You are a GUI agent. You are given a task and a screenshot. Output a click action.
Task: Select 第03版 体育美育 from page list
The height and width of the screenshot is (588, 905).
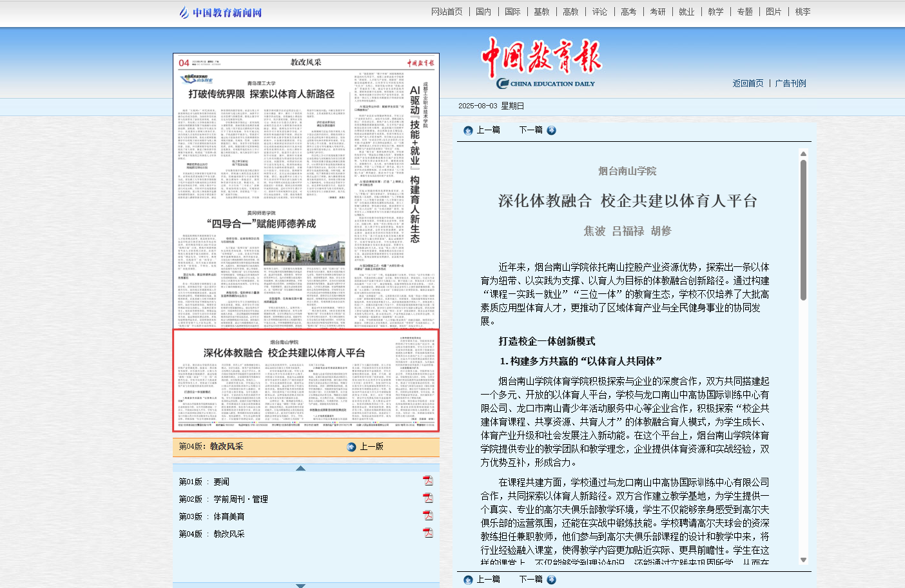pos(229,516)
